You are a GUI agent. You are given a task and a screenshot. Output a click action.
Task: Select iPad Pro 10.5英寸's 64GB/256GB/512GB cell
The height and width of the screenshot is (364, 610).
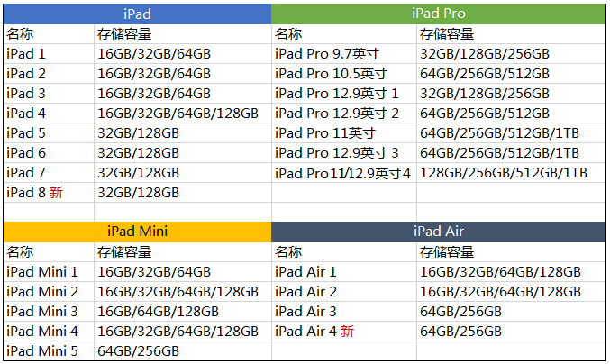point(511,74)
